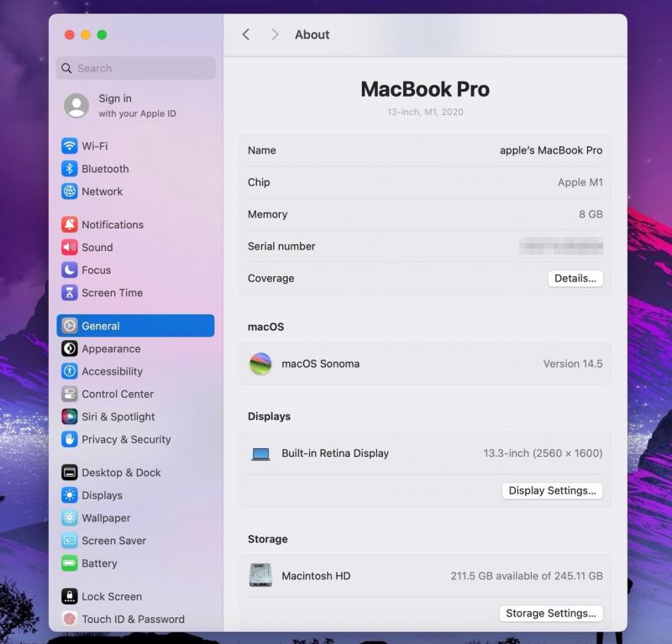Select Network label in sidebar
The height and width of the screenshot is (644, 672).
[x=102, y=191]
